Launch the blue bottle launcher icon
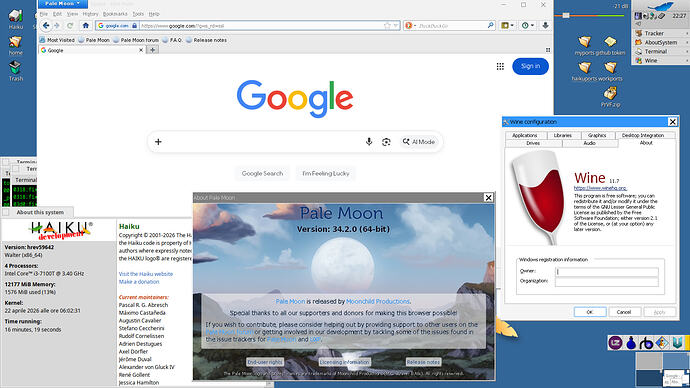Screen dimensions: 690x388 click(631, 343)
